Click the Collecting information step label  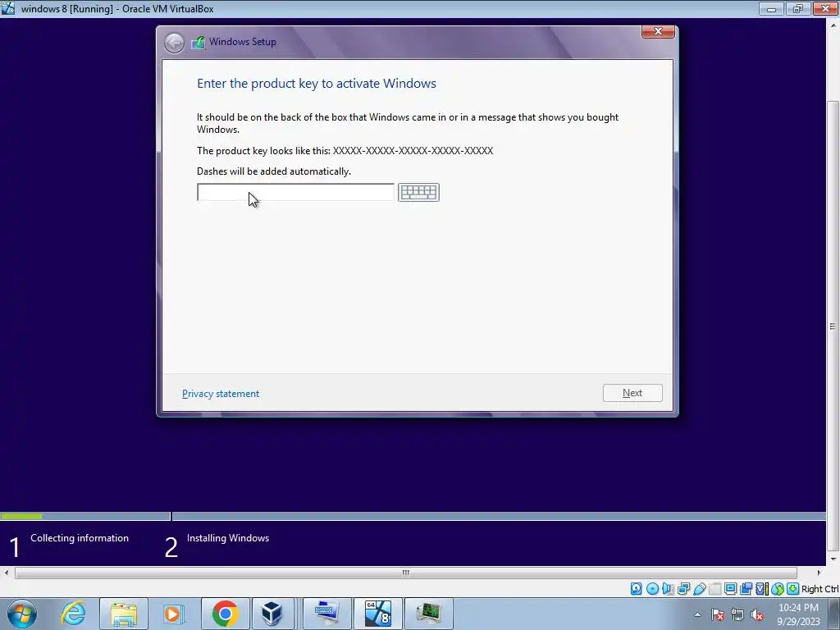pos(80,538)
